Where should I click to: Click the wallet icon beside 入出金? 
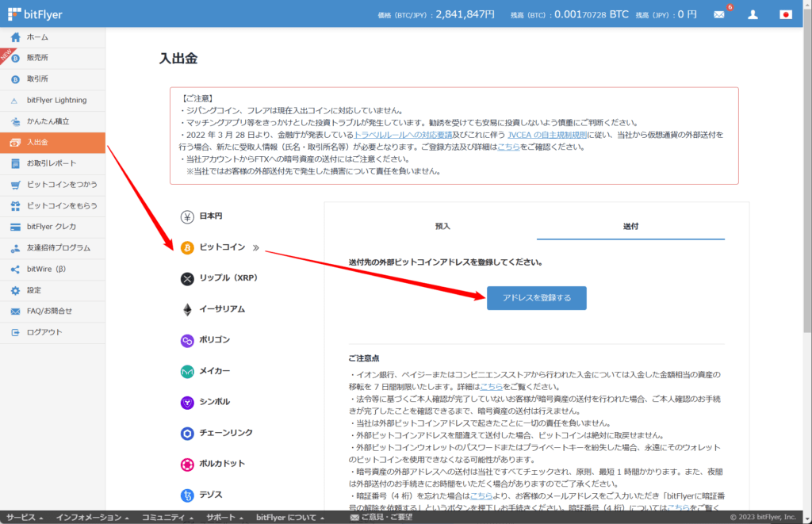point(16,143)
